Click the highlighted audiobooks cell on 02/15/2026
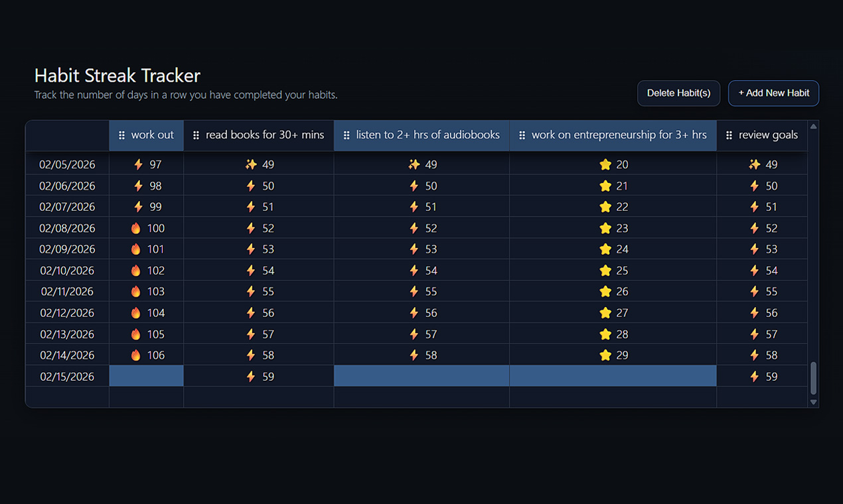 click(421, 376)
